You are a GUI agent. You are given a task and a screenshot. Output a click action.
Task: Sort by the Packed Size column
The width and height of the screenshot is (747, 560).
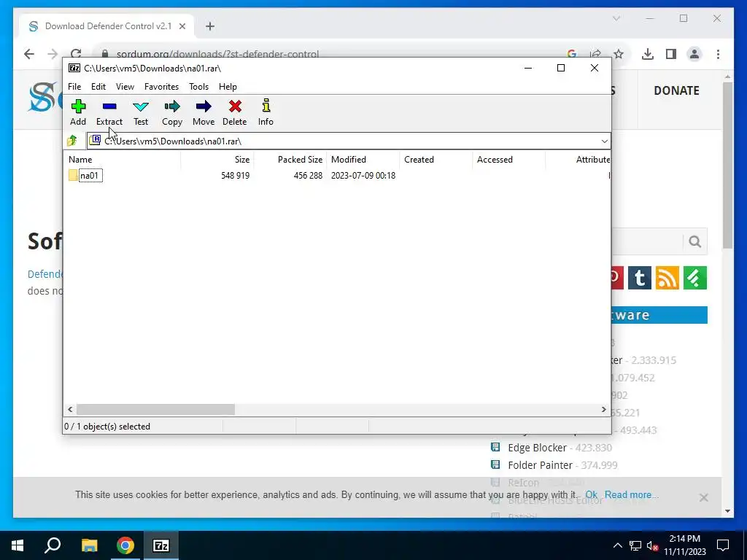click(290, 160)
